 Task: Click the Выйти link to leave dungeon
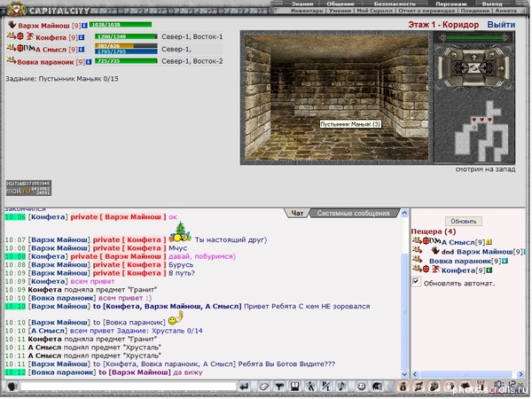click(500, 25)
